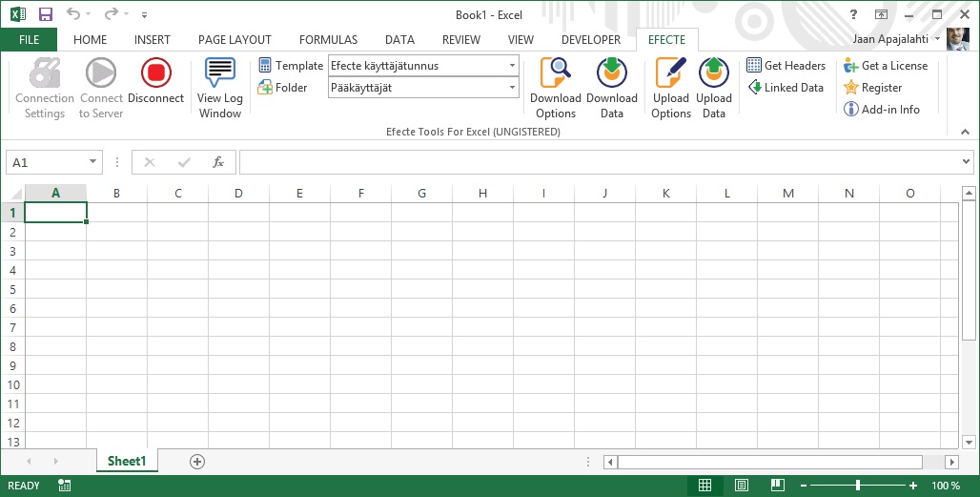Click the Save icon in quick access toolbar
980x497 pixels.
click(x=46, y=14)
